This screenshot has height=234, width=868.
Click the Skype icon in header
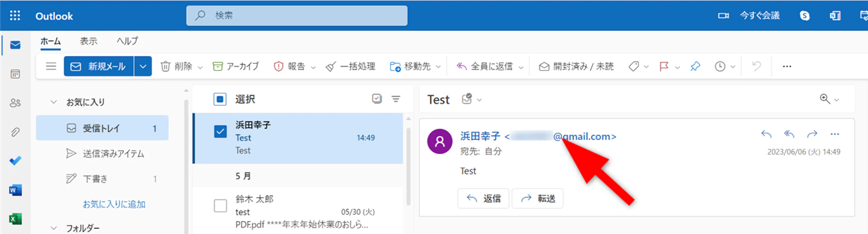pos(804,16)
